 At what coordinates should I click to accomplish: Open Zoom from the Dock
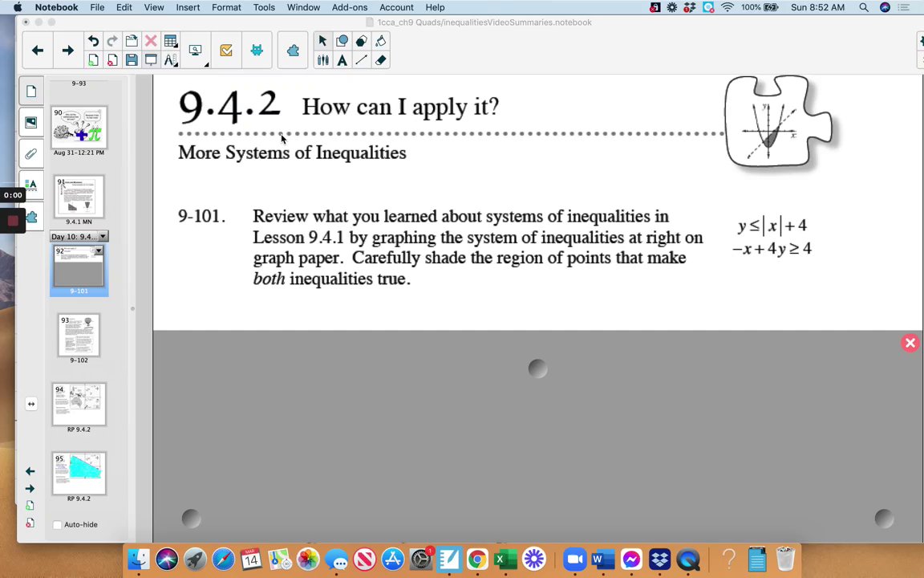574,559
